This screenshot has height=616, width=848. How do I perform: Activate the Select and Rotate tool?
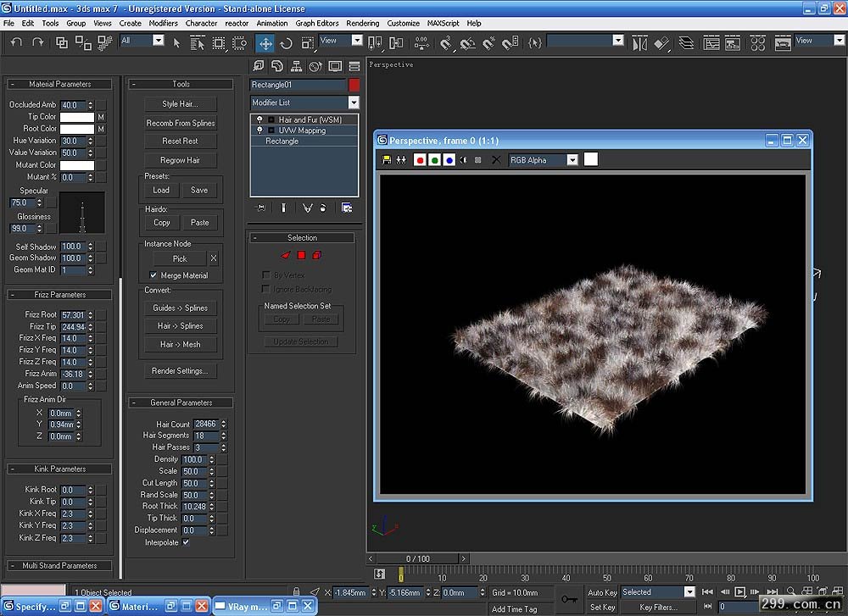pos(286,43)
